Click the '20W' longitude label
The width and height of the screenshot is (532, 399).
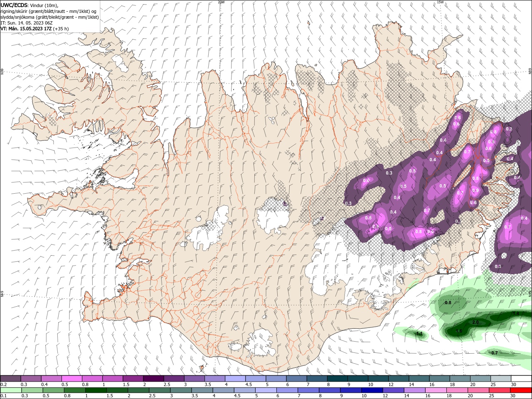coord(221,2)
